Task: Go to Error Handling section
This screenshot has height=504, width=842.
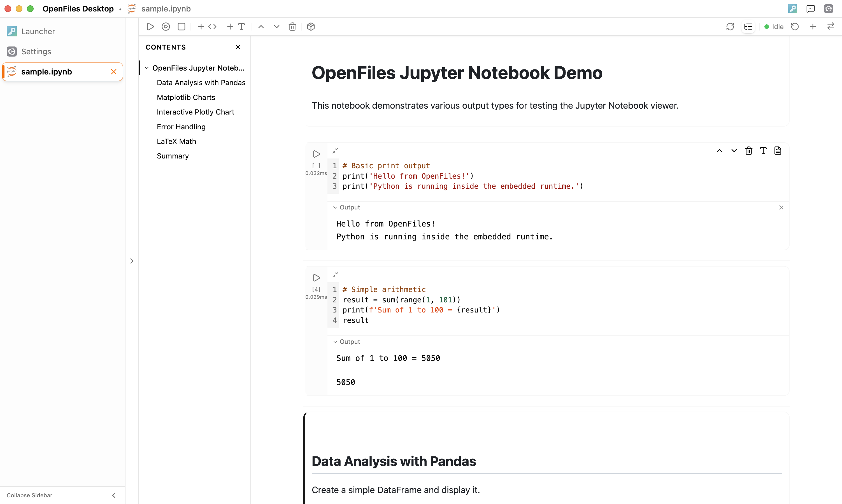Action: tap(181, 127)
